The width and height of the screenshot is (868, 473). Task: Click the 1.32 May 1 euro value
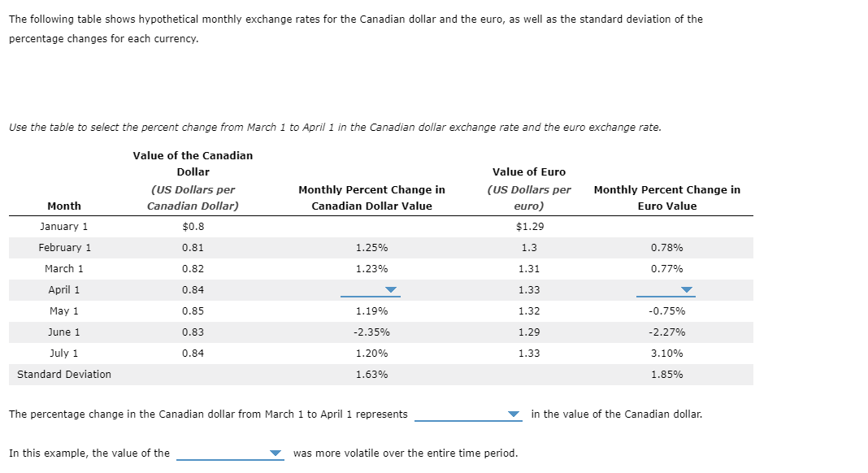530,310
